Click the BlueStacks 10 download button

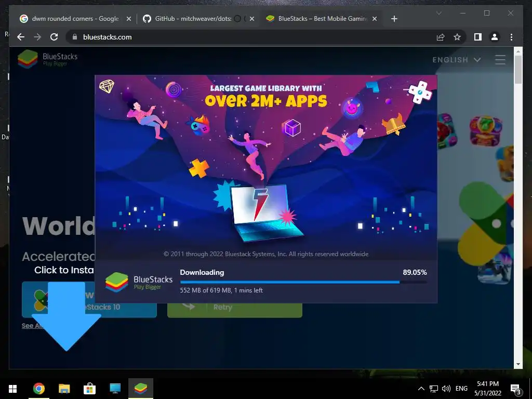click(89, 300)
